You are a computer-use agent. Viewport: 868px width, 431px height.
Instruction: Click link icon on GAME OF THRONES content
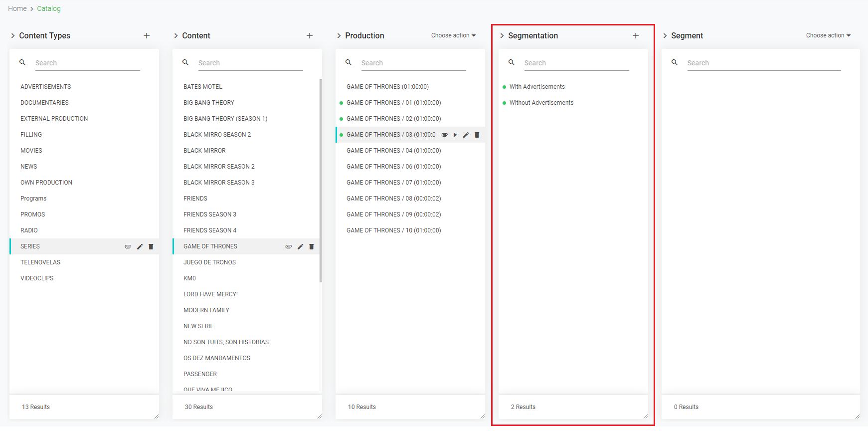point(288,246)
